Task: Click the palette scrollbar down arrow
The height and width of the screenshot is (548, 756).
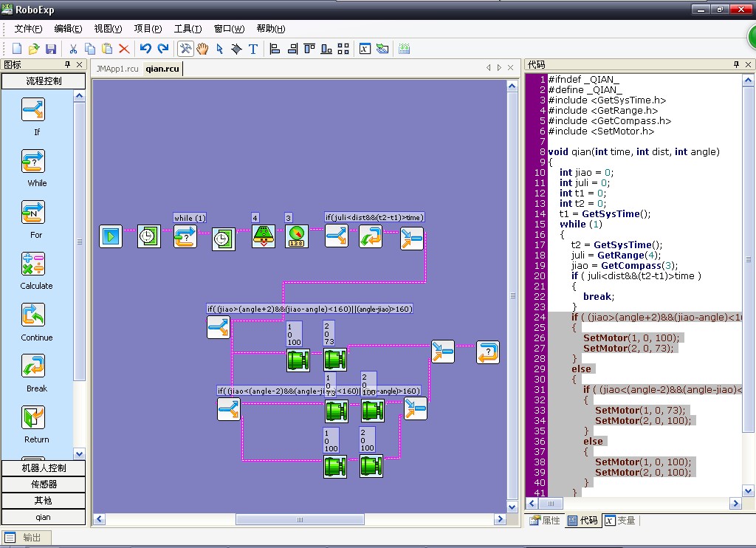Action: pos(79,453)
